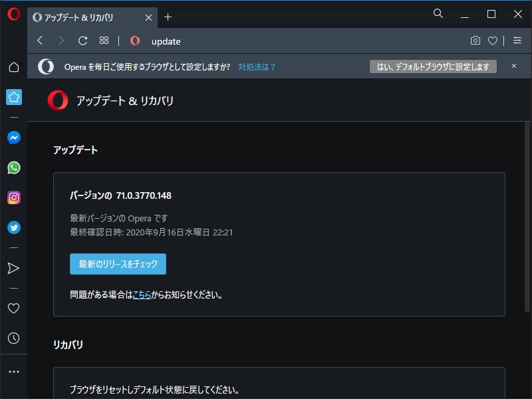Open Messenger in the sidebar
The image size is (532, 399).
click(14, 138)
